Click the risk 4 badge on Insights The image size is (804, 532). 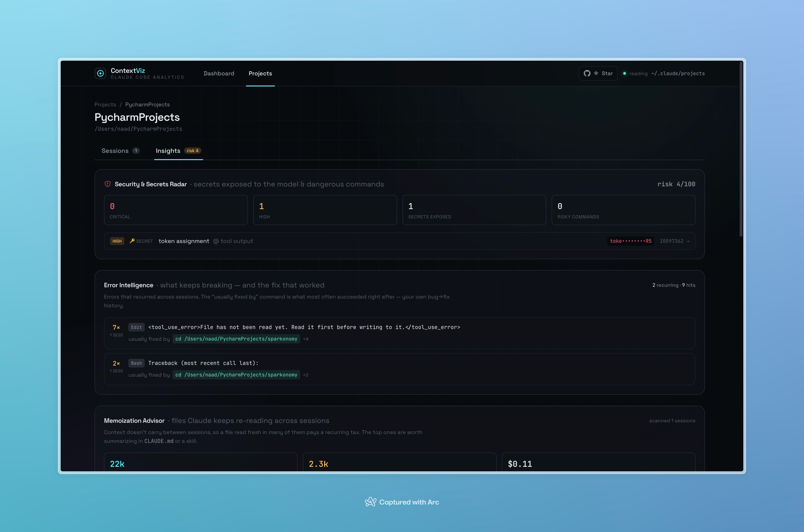(193, 151)
